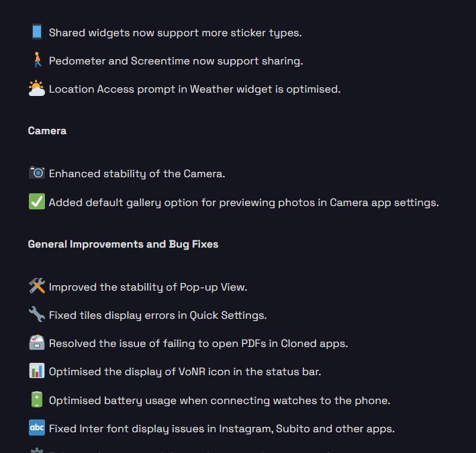The image size is (476, 453).
Task: Click the VoNR icon status bar line
Action: click(x=185, y=371)
